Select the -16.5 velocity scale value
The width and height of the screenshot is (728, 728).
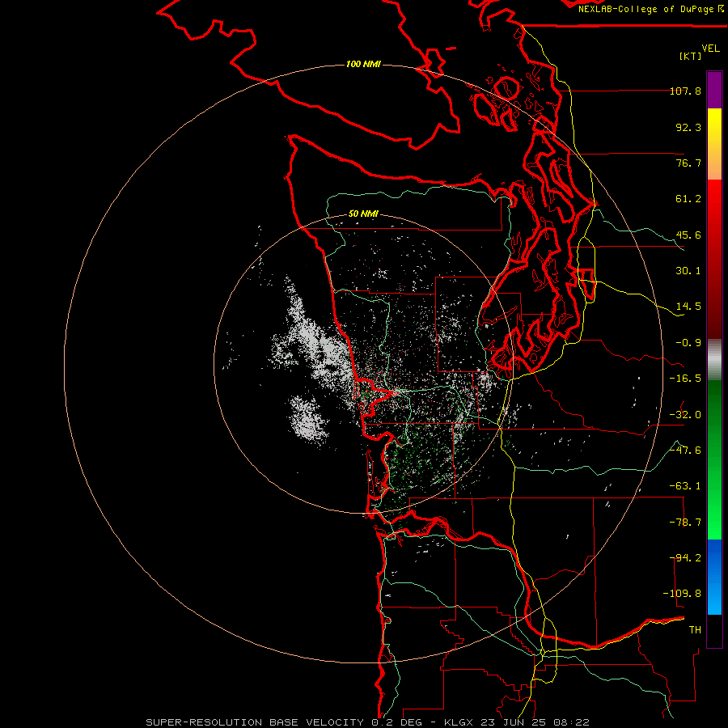coord(685,379)
